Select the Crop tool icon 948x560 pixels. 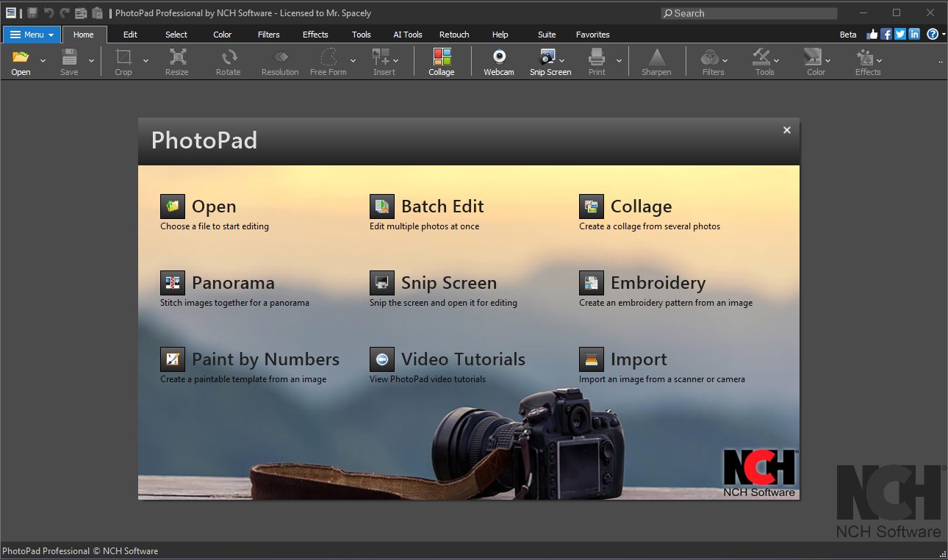point(123,57)
